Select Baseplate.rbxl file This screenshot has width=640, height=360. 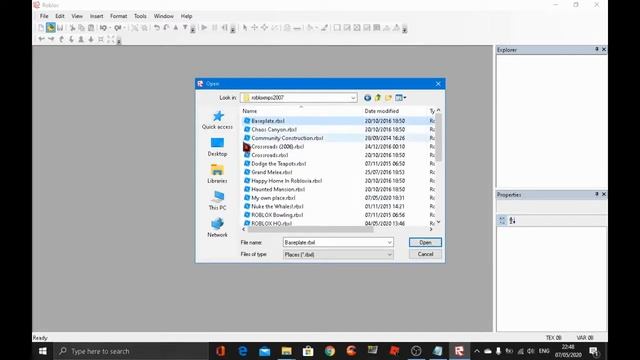click(x=268, y=121)
